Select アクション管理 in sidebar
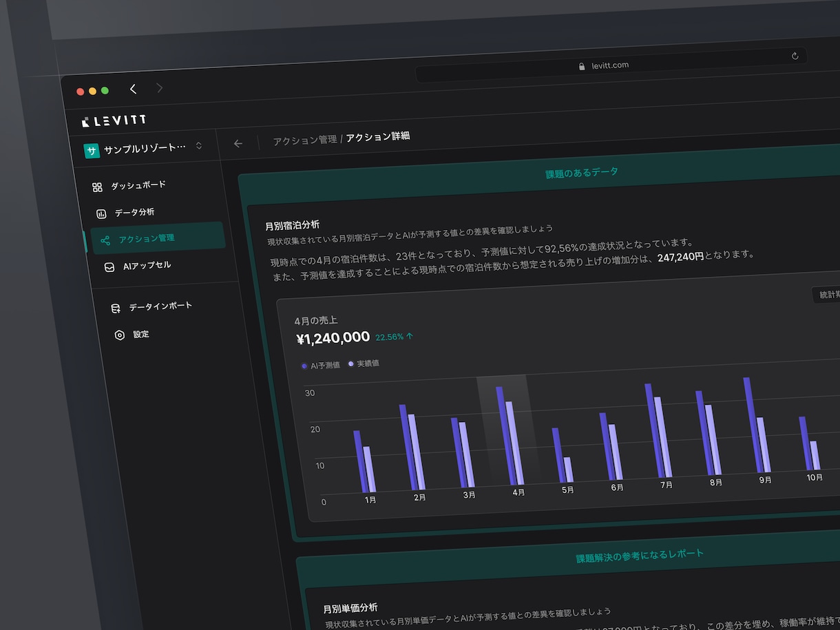The image size is (840, 630). (x=158, y=238)
